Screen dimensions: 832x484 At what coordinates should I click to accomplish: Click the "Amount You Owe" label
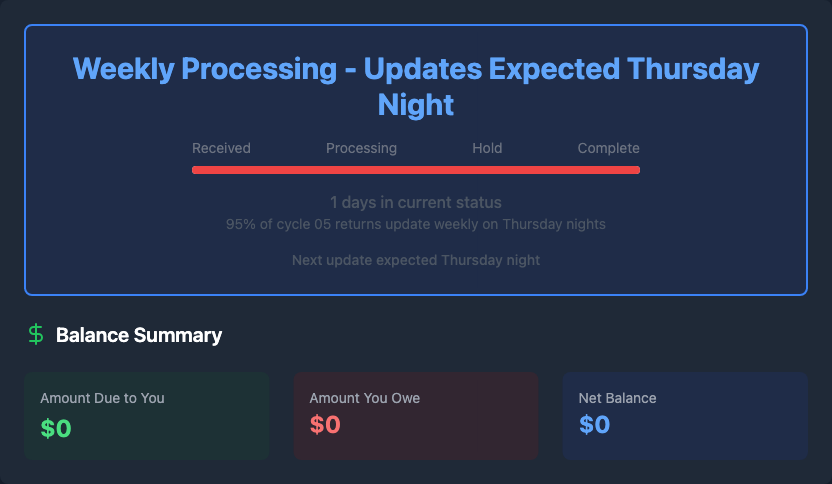point(365,398)
